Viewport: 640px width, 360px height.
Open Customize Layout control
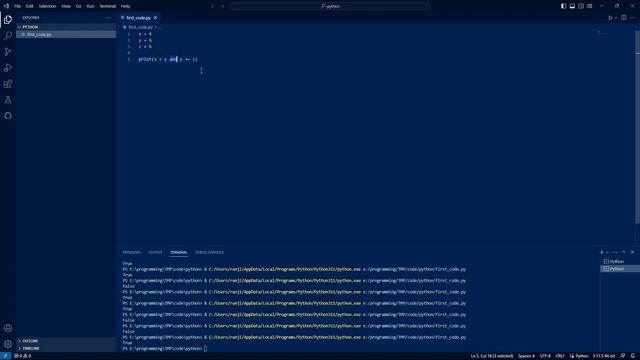[590, 6]
